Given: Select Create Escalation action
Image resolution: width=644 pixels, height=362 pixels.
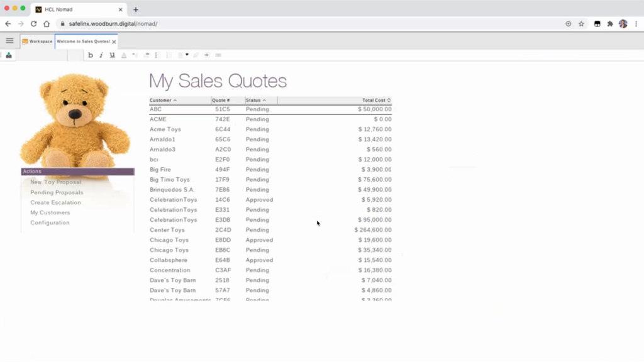Looking at the screenshot, I should pos(55,202).
